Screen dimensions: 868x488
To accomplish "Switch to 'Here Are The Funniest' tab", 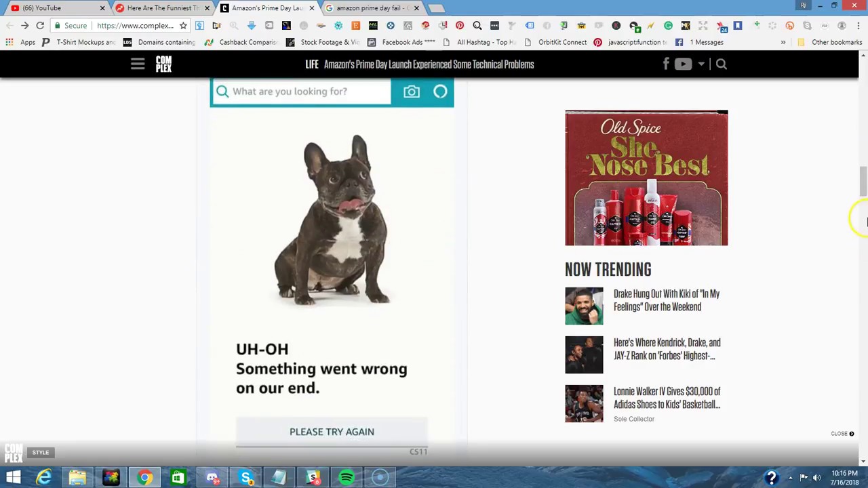I will click(x=163, y=8).
